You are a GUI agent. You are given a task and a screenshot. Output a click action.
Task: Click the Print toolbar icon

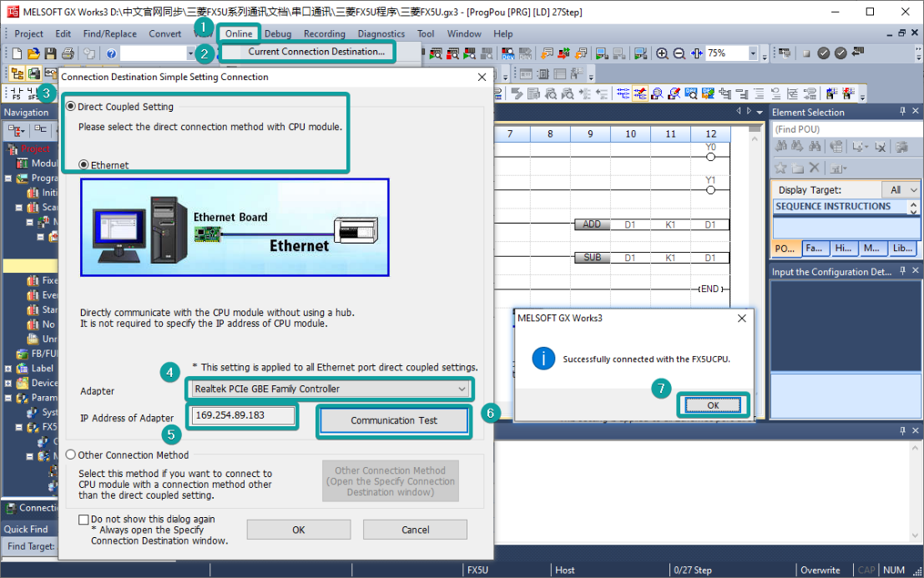(x=68, y=53)
